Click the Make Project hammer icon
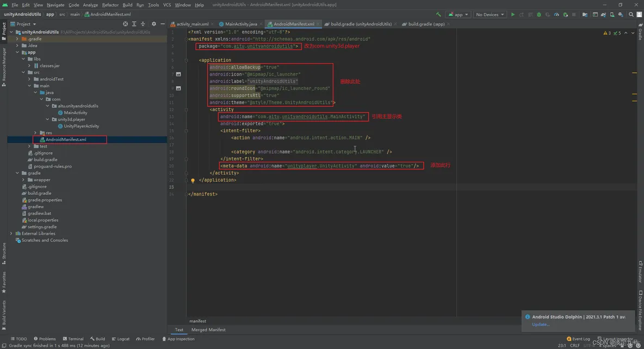The height and width of the screenshot is (349, 644). [438, 14]
